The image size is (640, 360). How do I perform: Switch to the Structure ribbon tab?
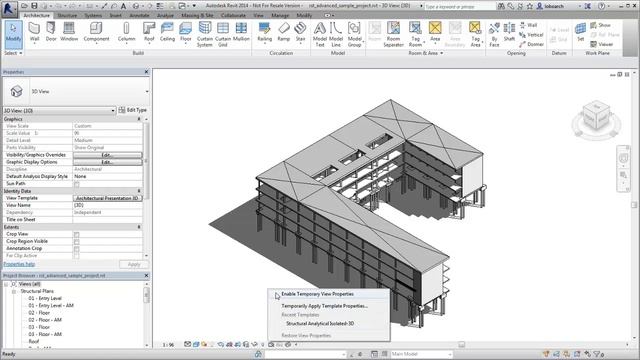pos(67,15)
